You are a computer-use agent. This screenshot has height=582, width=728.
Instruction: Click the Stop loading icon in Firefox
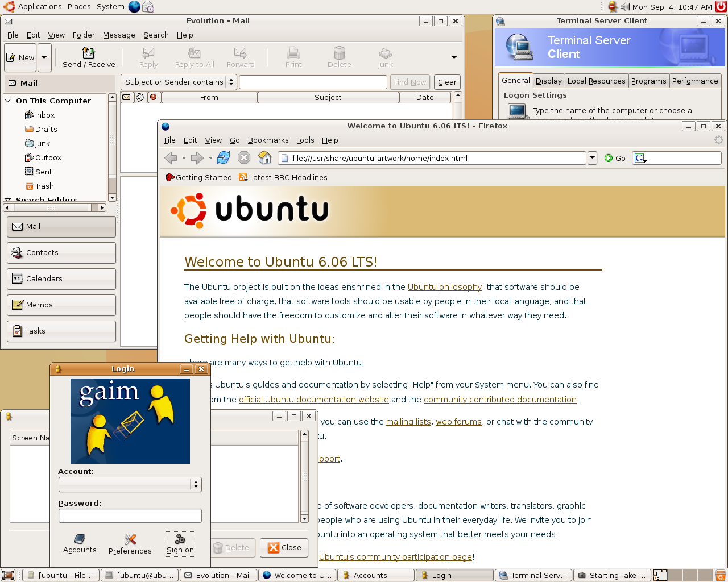tap(244, 158)
